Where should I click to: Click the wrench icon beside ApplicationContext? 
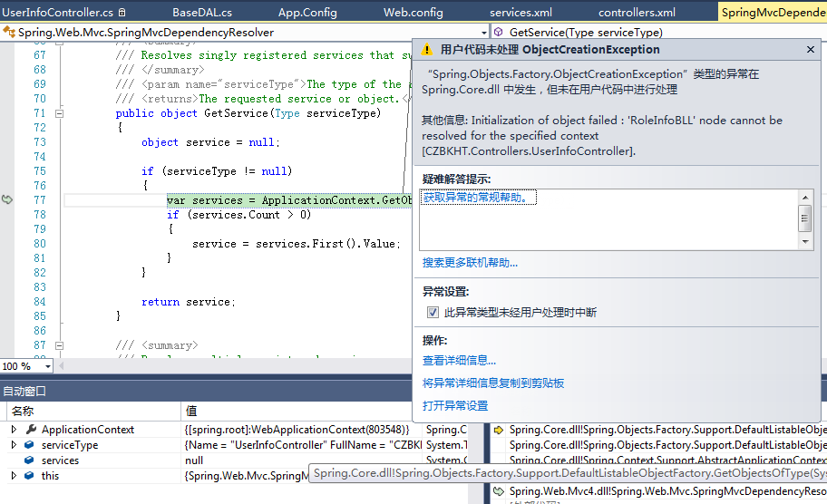tap(30, 430)
